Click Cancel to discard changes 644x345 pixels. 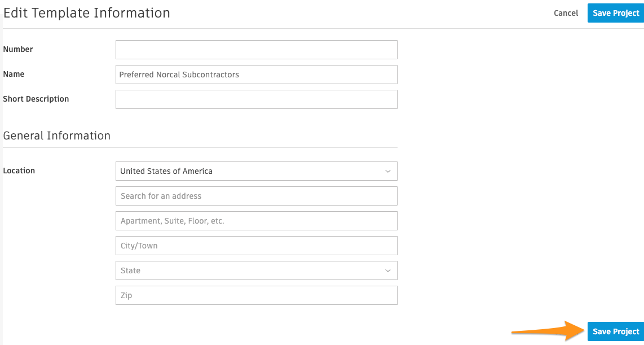(565, 12)
